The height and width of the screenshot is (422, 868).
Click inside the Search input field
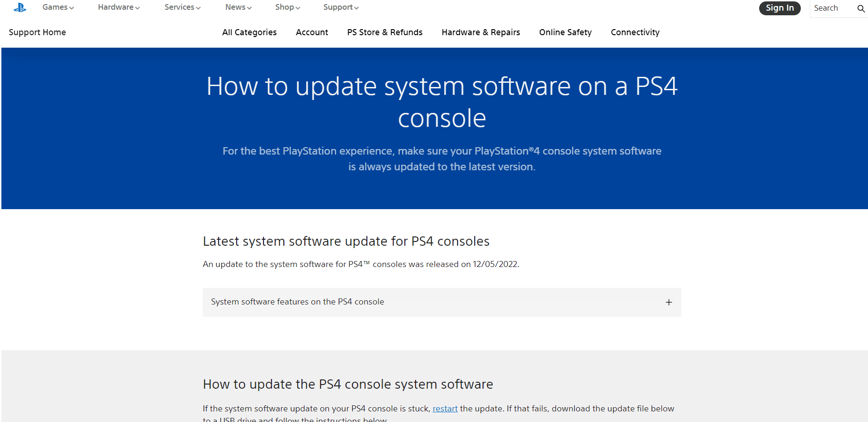pos(831,8)
